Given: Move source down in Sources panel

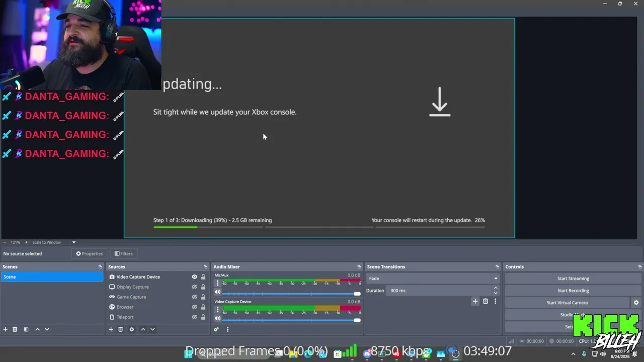Looking at the screenshot, I should pos(152,329).
